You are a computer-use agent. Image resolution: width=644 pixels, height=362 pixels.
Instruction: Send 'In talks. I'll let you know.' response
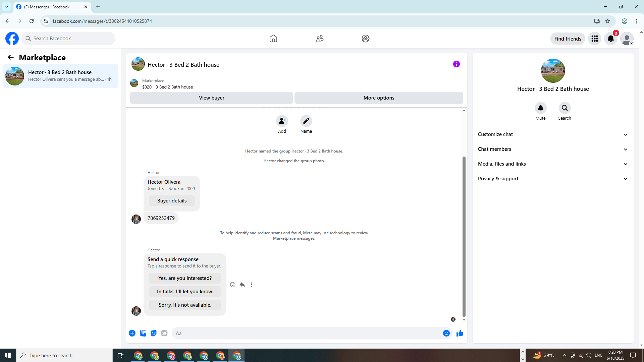point(185,292)
